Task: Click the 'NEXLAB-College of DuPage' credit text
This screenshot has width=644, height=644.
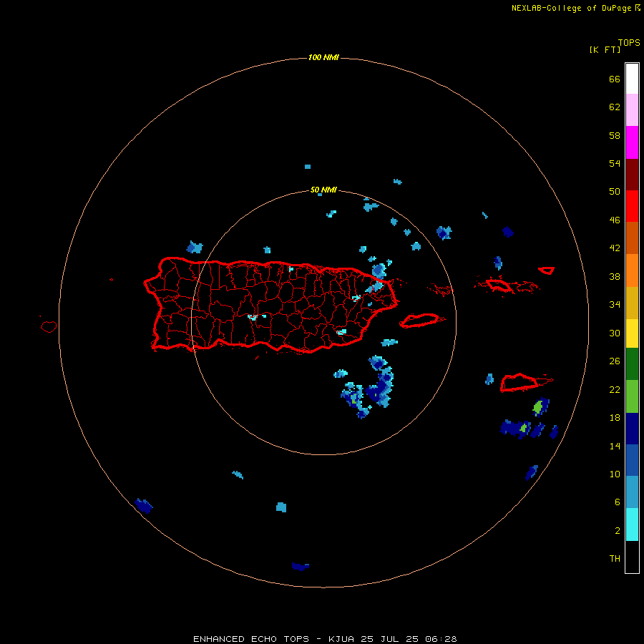Action: coord(571,8)
